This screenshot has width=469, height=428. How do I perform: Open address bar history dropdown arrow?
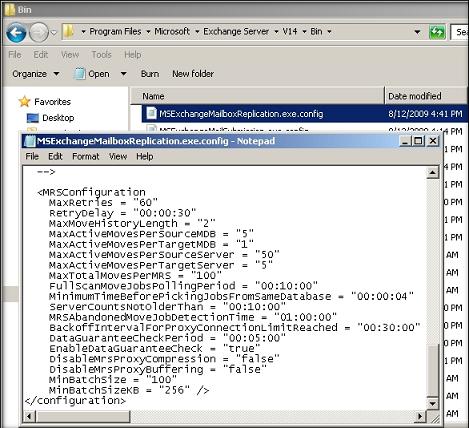coord(417,32)
